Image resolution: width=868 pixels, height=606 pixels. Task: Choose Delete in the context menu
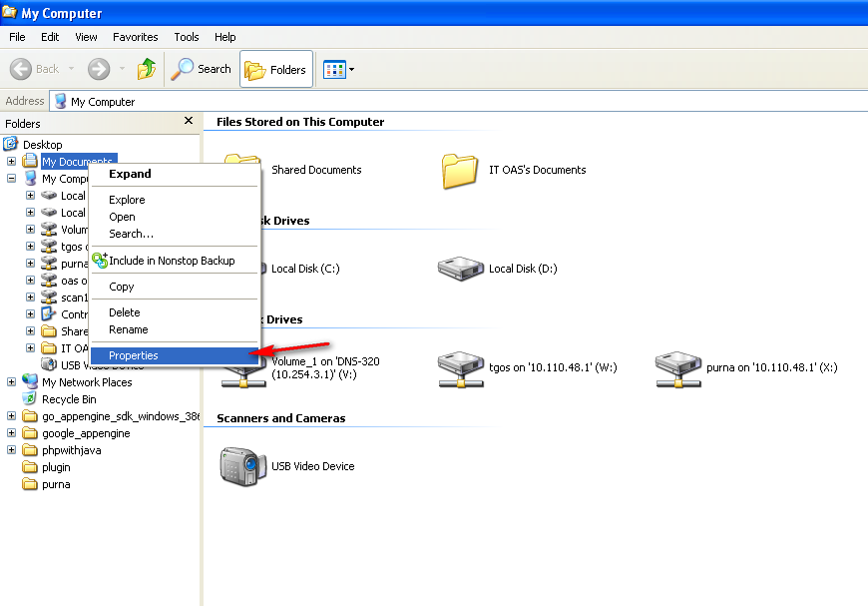[175, 312]
